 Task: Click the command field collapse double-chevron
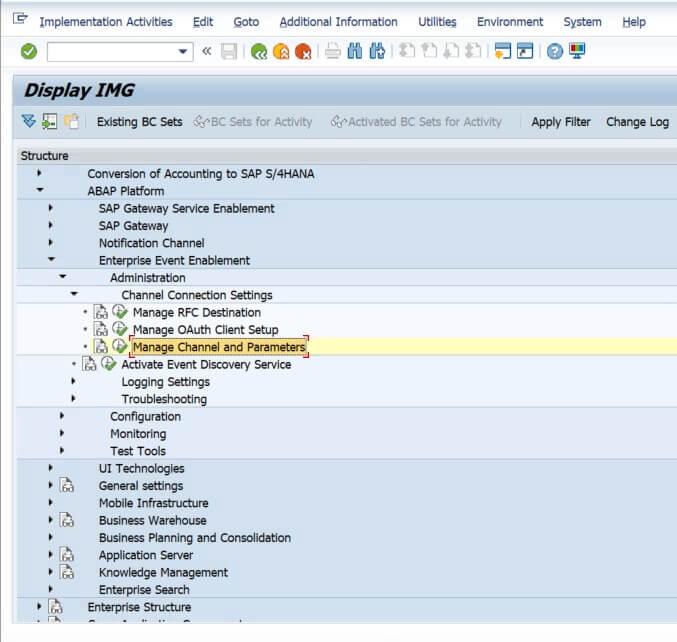pos(207,51)
